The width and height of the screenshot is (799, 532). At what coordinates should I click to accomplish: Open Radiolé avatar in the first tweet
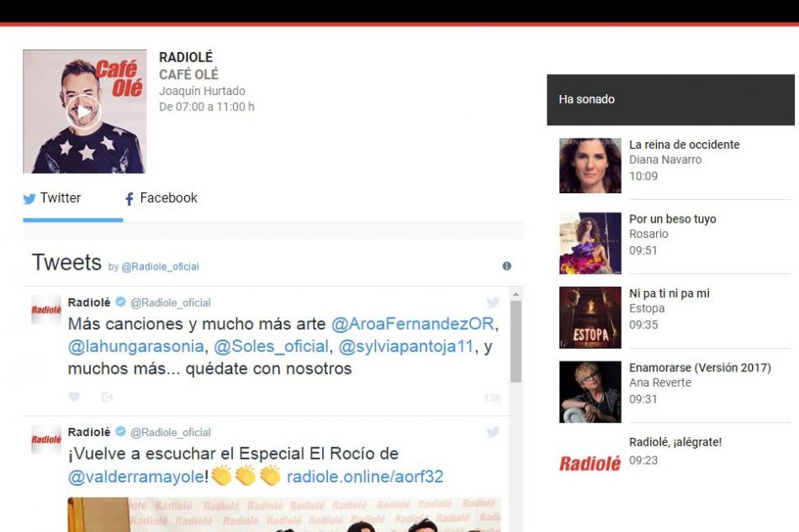tap(46, 309)
